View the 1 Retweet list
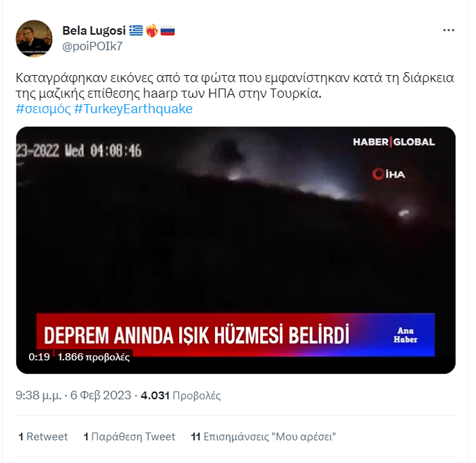This screenshot has height=463, width=476. tap(43, 437)
